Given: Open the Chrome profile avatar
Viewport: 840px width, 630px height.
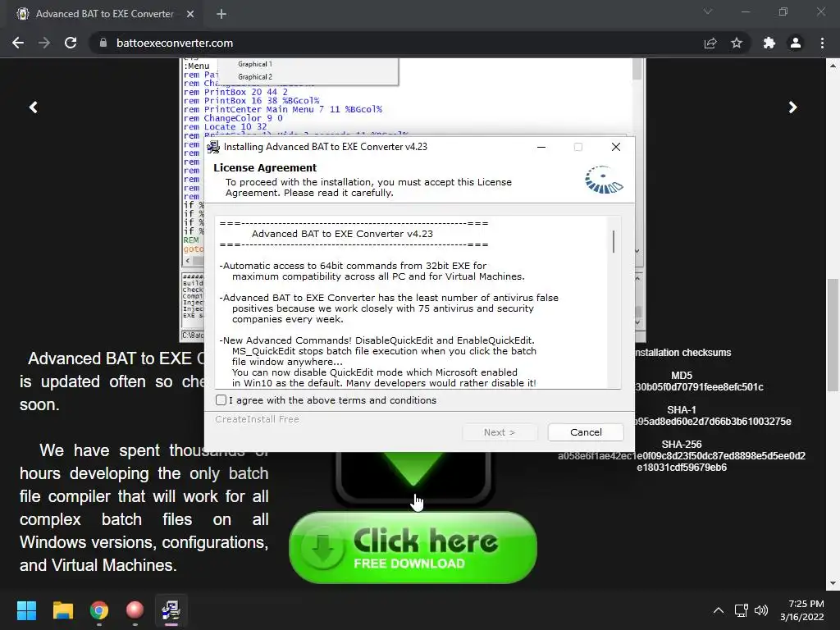Looking at the screenshot, I should 796,43.
